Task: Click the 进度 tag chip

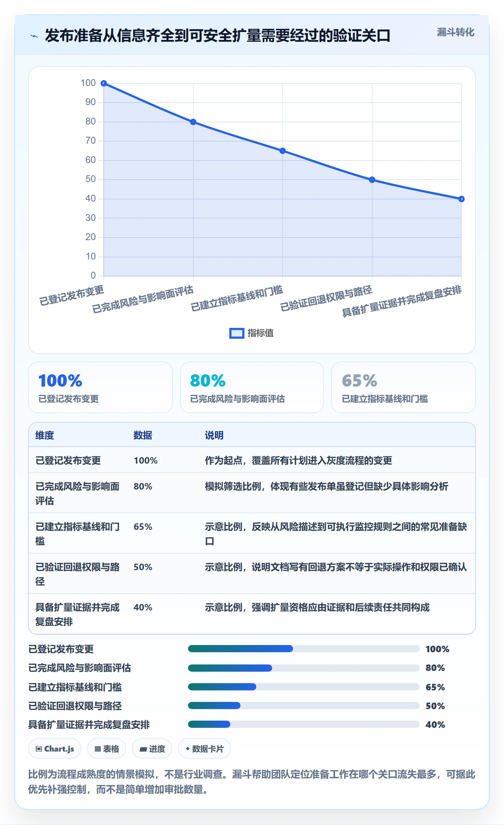Action: (152, 749)
